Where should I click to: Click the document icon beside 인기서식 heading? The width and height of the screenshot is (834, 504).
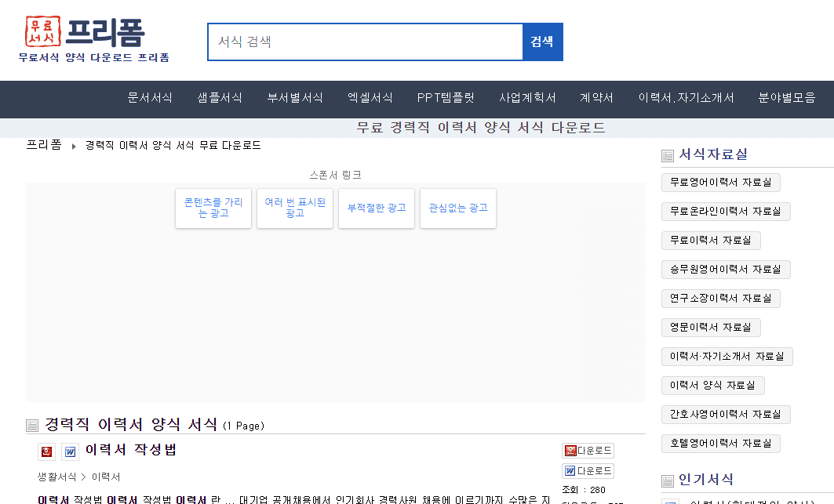click(x=667, y=480)
